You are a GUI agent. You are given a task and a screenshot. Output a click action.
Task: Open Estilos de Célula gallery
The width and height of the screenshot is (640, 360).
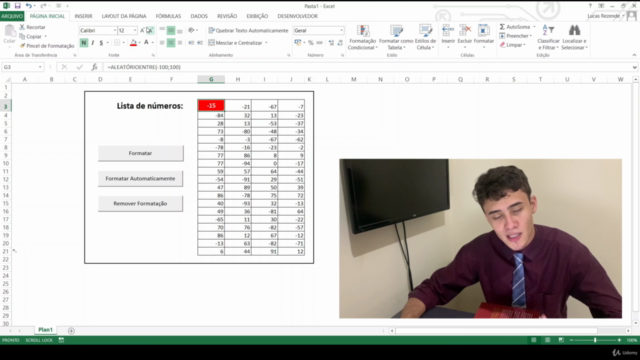coord(425,37)
